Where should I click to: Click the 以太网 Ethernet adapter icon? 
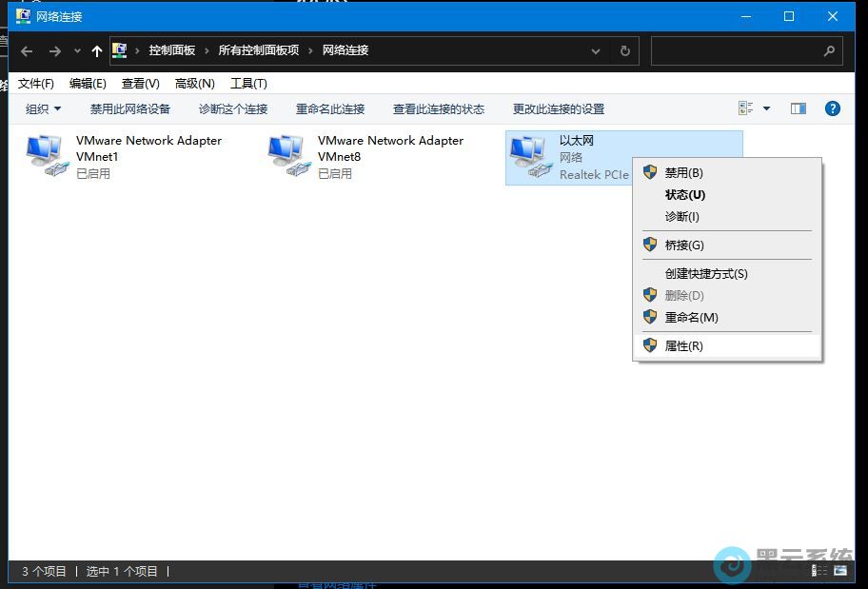[530, 156]
